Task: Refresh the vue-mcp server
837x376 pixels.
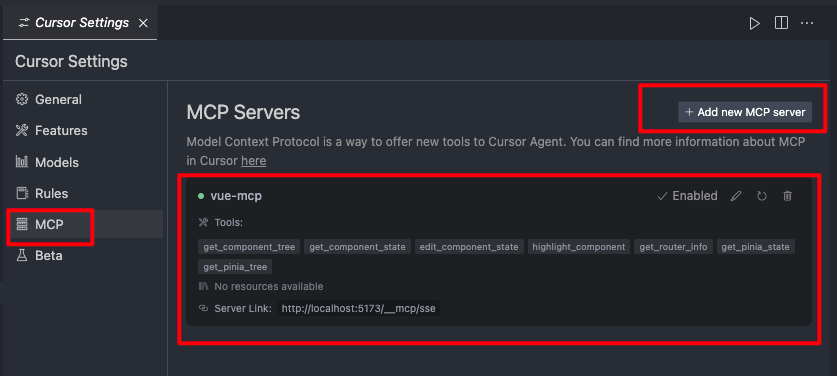Action: coord(762,196)
